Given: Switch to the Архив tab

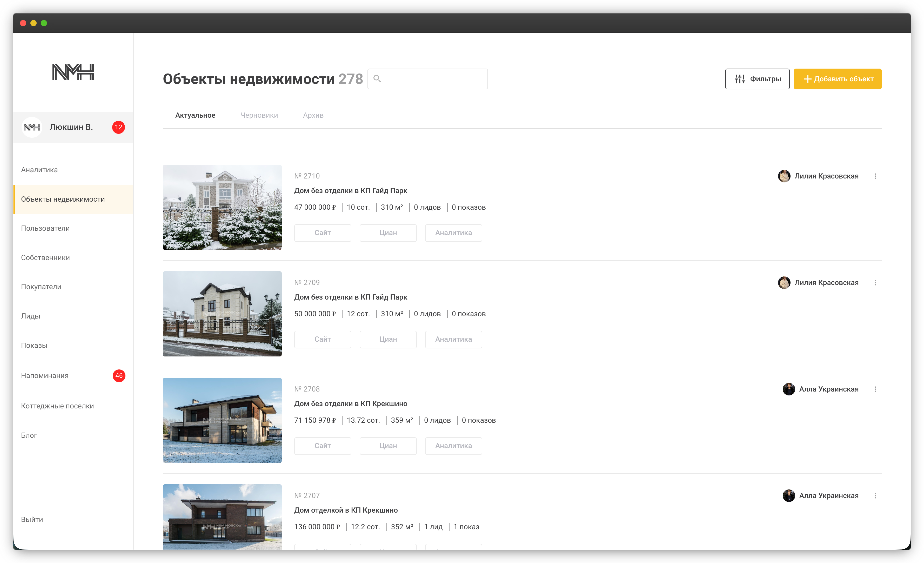Looking at the screenshot, I should coord(313,115).
